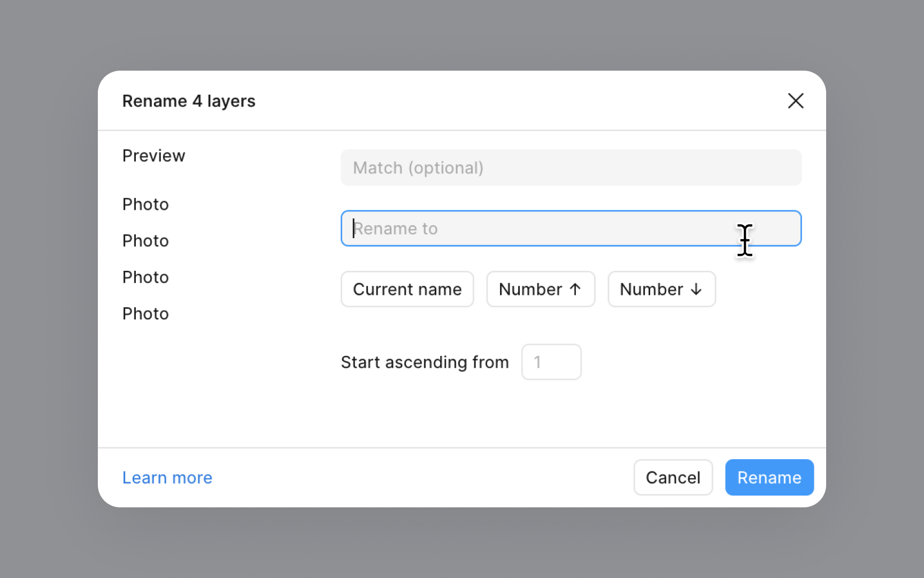Image resolution: width=924 pixels, height=578 pixels.
Task: Click the descending Number arrow icon
Action: coord(696,289)
